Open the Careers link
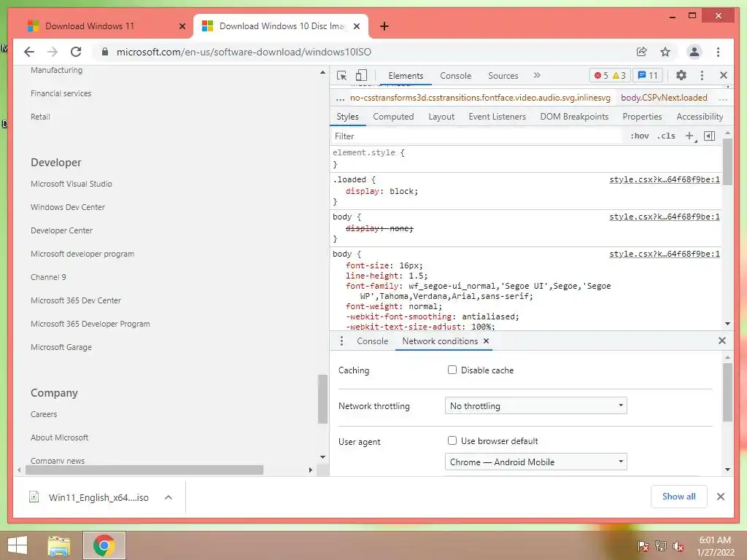 point(44,414)
